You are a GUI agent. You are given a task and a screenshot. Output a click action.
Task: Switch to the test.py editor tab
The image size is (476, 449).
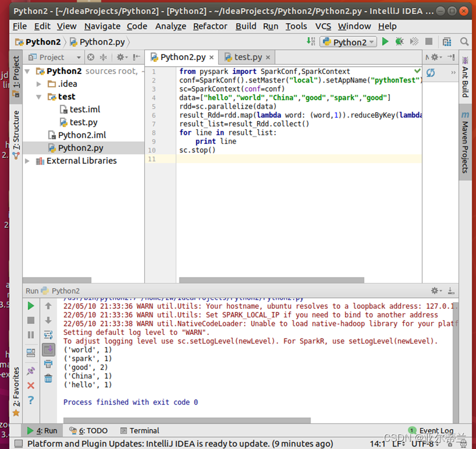click(x=247, y=57)
